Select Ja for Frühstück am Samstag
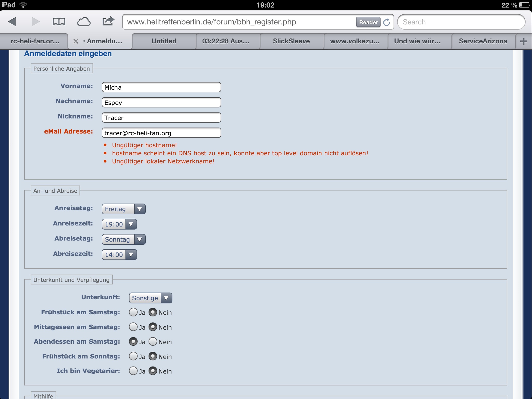This screenshot has width=532, height=399. pyautogui.click(x=133, y=312)
